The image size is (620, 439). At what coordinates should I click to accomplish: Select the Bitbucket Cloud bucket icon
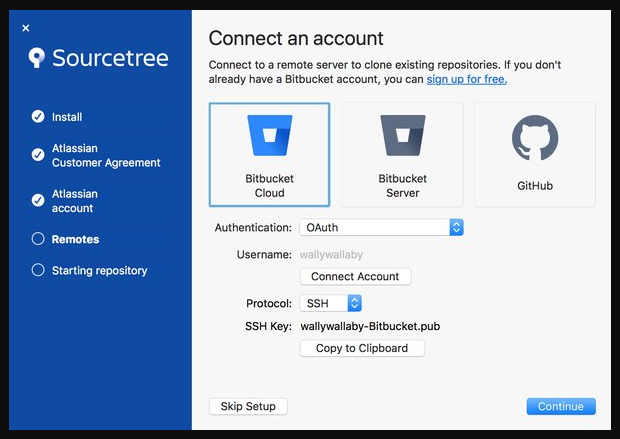pyautogui.click(x=269, y=135)
